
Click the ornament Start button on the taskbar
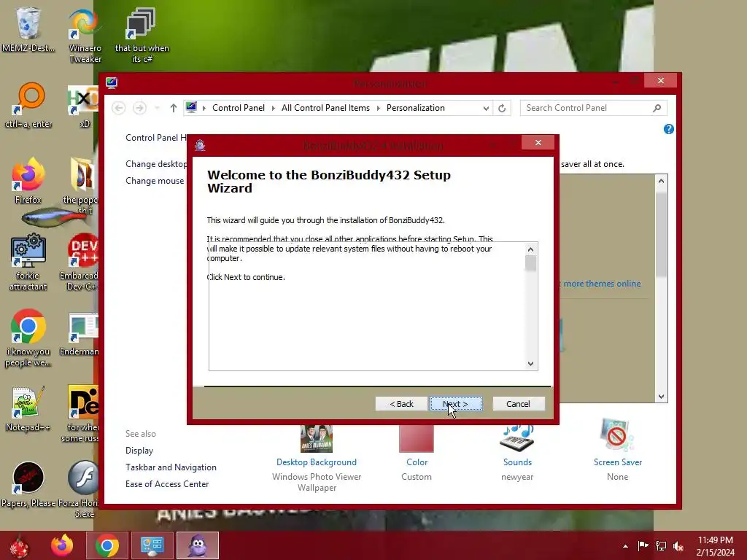pos(19,545)
